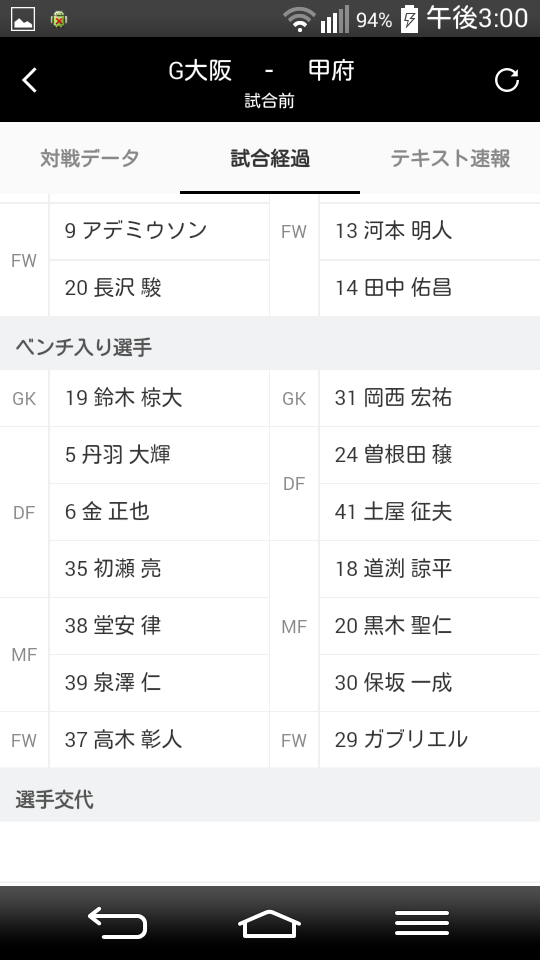Select the 試合経過 tab

coord(270,158)
